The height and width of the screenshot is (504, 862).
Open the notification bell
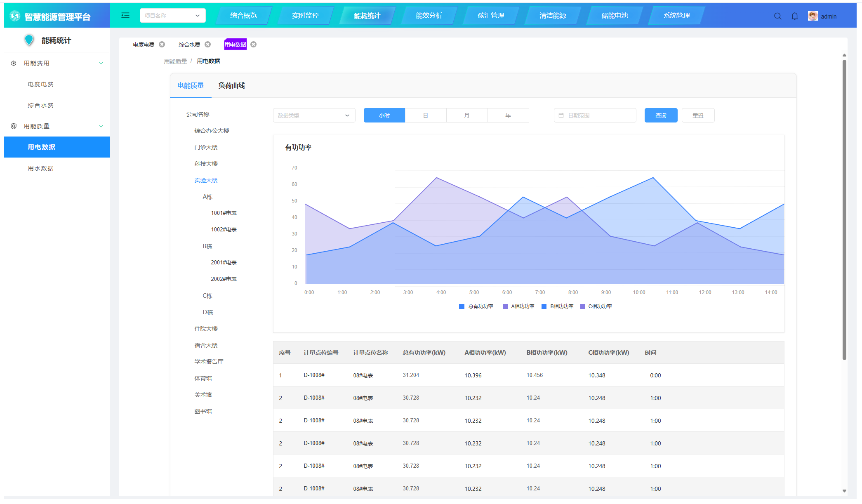[x=794, y=16]
